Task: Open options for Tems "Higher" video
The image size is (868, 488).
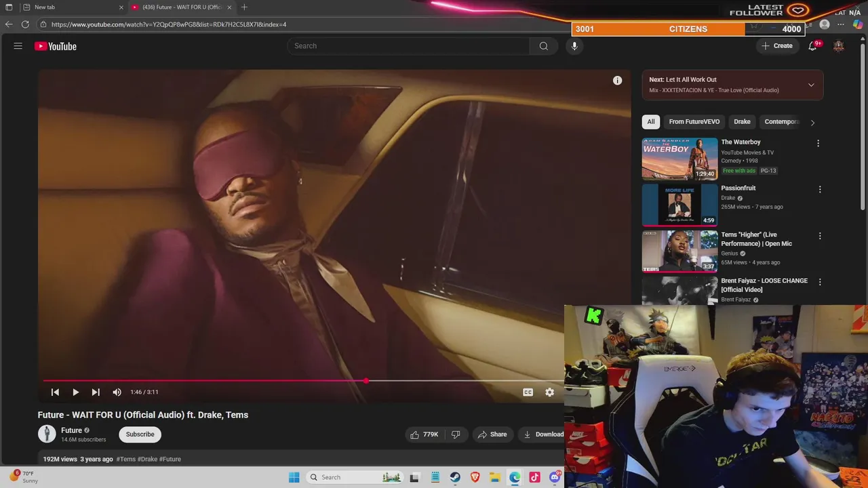Action: coord(820,236)
